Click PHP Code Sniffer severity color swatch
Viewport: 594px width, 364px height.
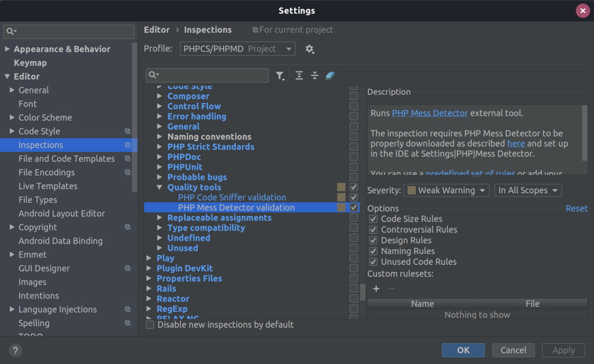click(x=341, y=197)
